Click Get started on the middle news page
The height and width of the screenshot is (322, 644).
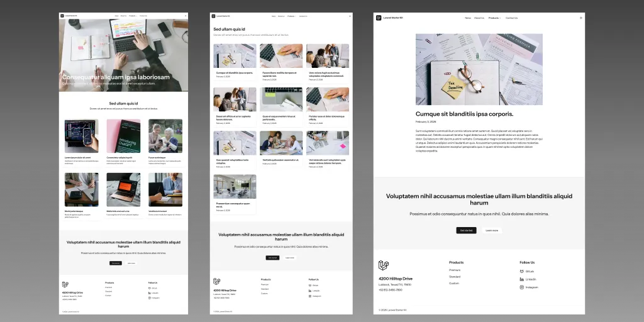tap(272, 257)
